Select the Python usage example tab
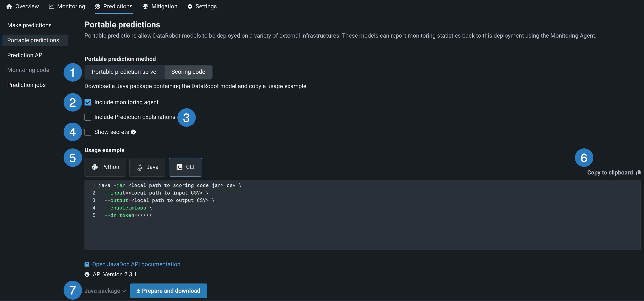This screenshot has height=301, width=644. (x=105, y=167)
